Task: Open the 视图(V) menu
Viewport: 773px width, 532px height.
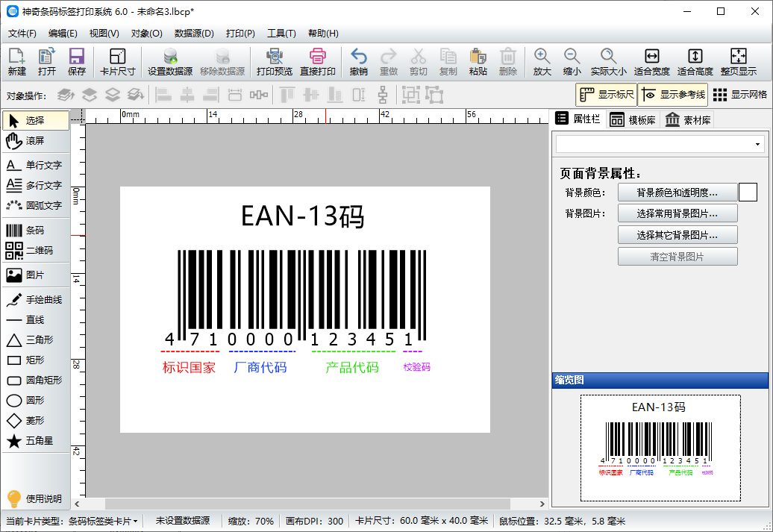Action: 104,34
